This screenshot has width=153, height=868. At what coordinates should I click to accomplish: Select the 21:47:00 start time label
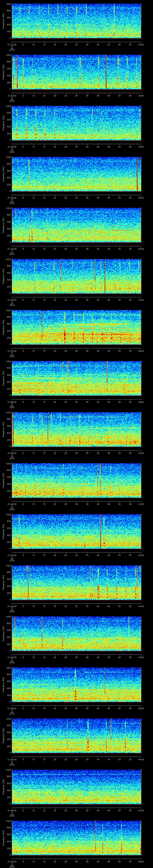pyautogui.click(x=12, y=861)
